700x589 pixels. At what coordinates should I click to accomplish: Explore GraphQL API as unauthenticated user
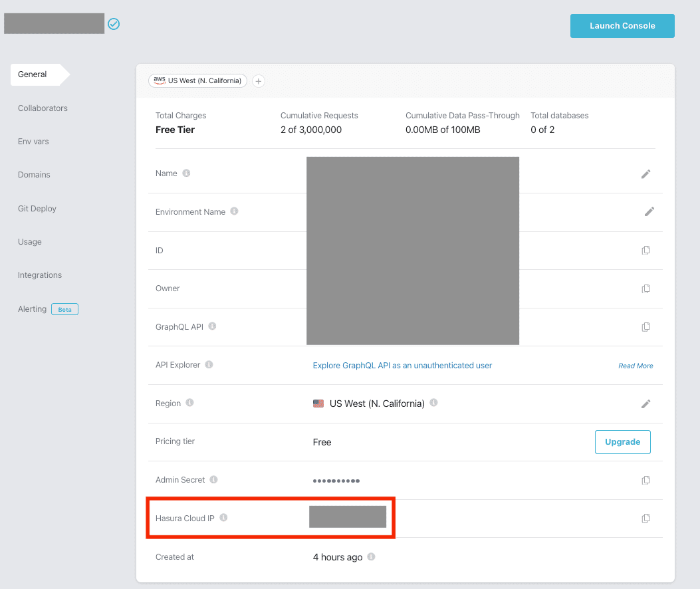click(402, 366)
